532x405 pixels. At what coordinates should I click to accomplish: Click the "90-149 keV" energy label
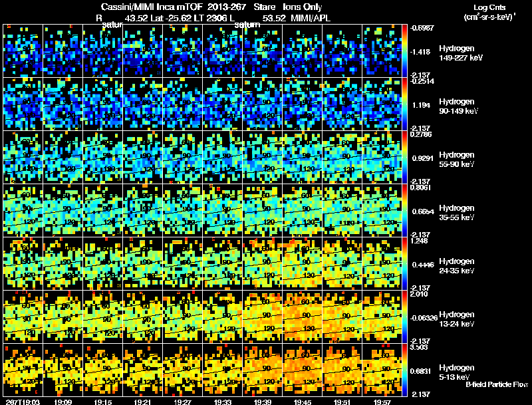pyautogui.click(x=458, y=111)
